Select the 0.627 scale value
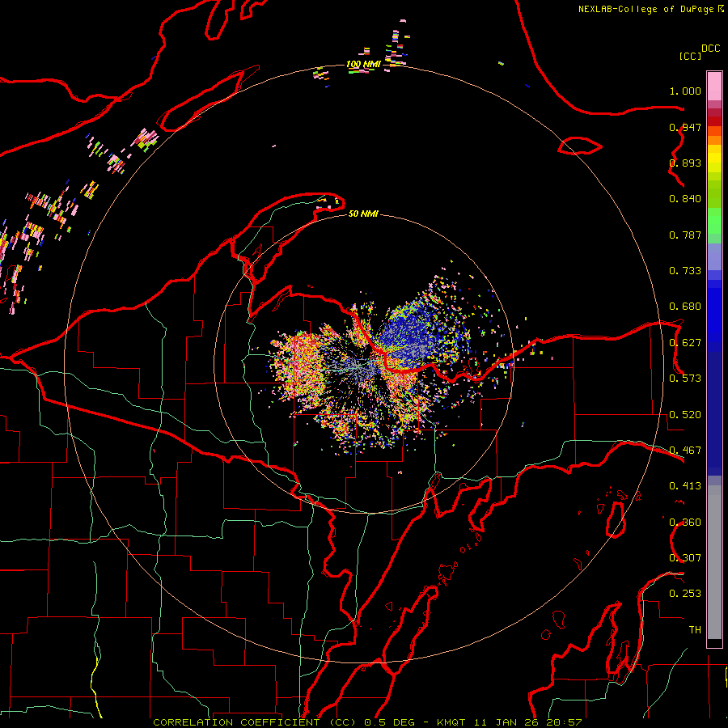The height and width of the screenshot is (728, 728). click(685, 343)
